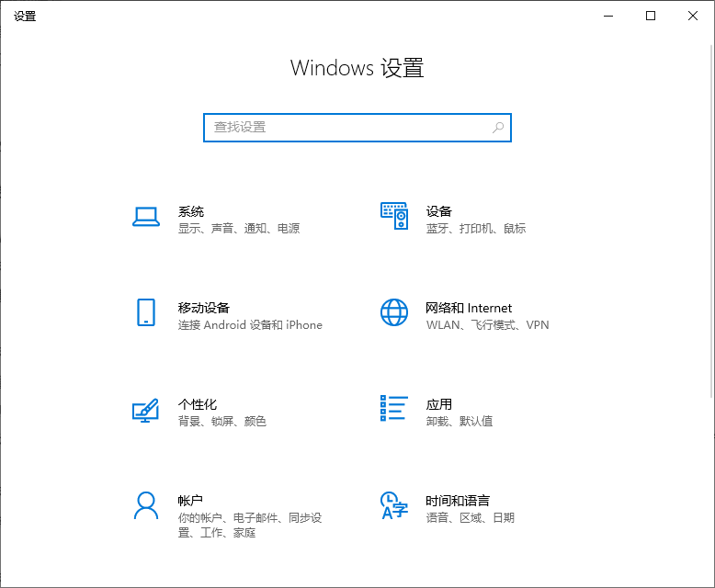Open the 网络和 Internet globe icon
715x588 pixels.
point(394,312)
